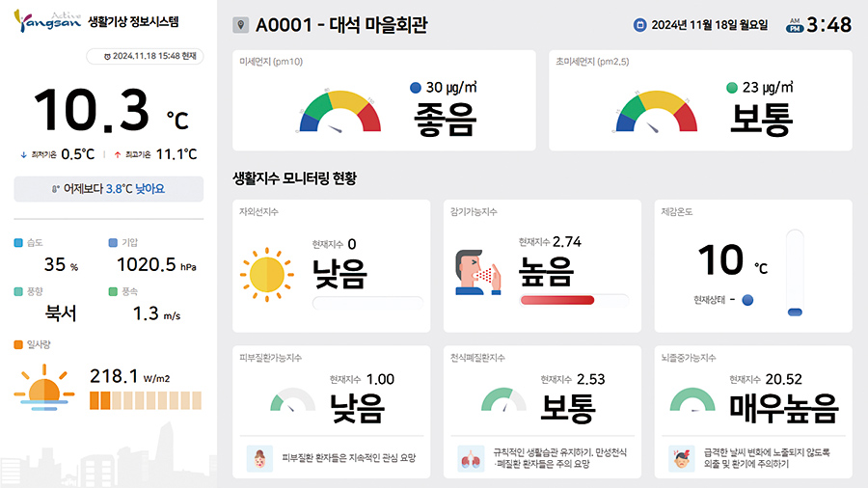
Task: Click the AM/PM indicator beside the clock
Action: pos(794,25)
